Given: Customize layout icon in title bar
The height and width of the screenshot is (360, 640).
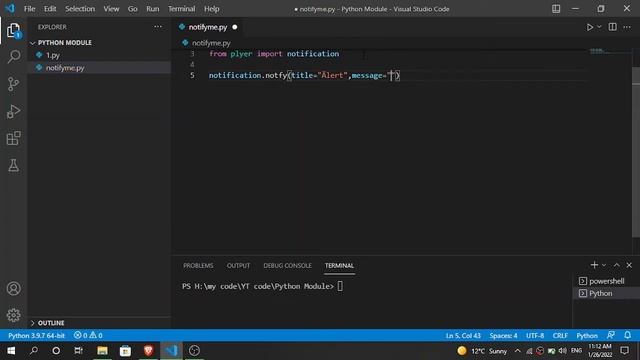Looking at the screenshot, I should pos(556,9).
